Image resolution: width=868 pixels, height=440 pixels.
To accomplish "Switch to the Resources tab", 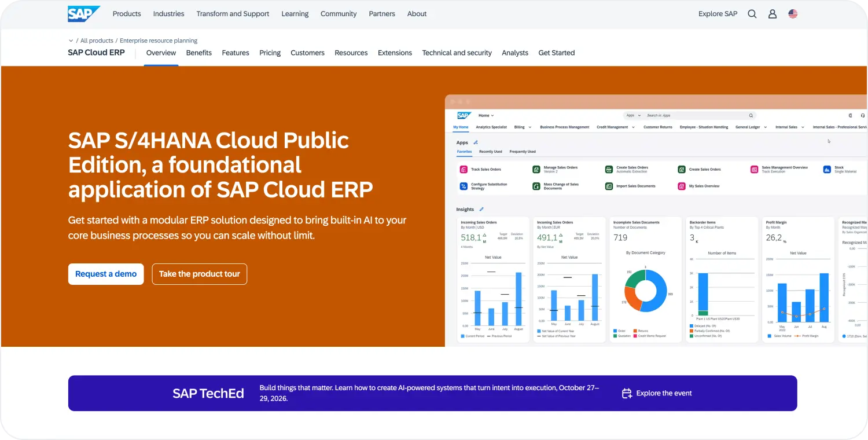I will point(351,53).
